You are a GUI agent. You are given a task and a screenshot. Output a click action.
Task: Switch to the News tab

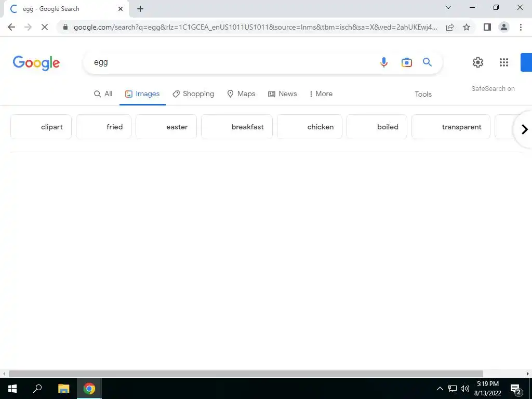(283, 94)
